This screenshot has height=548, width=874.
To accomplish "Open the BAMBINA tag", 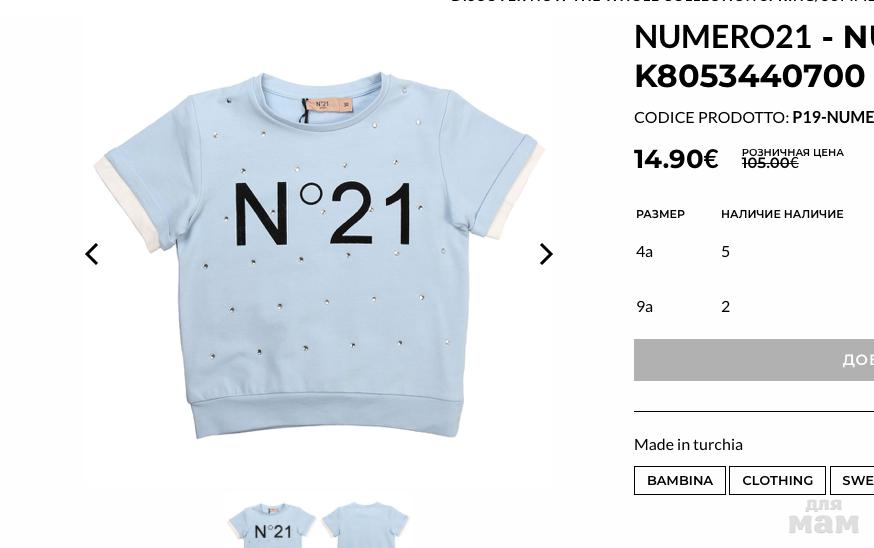I will (679, 481).
